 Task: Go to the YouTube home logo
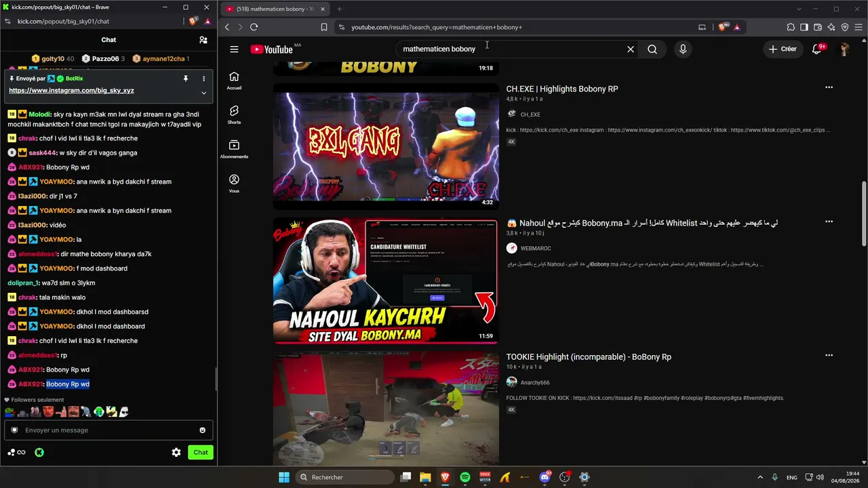pos(271,49)
